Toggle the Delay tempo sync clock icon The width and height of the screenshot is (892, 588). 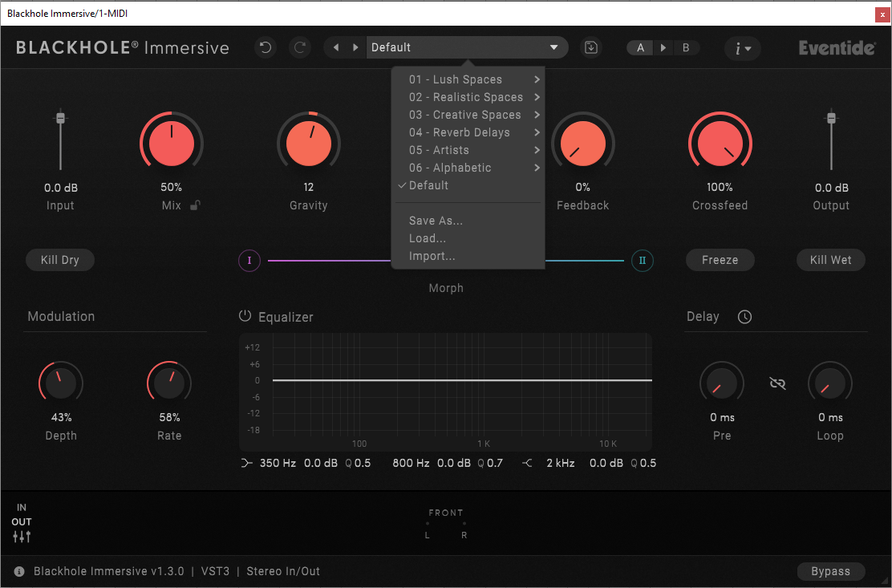coord(744,317)
